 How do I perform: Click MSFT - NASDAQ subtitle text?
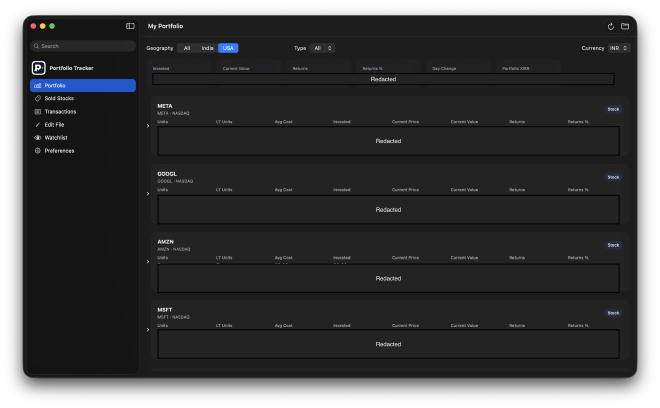click(x=173, y=317)
